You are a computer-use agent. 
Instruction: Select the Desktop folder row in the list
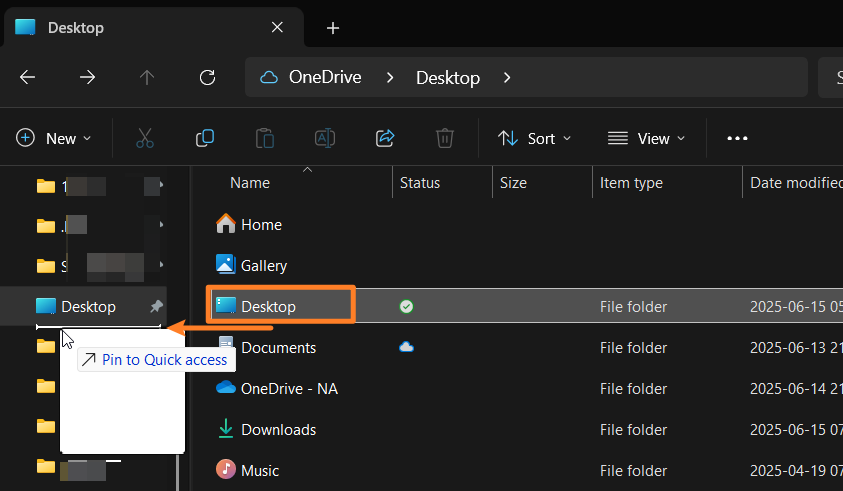coord(527,306)
